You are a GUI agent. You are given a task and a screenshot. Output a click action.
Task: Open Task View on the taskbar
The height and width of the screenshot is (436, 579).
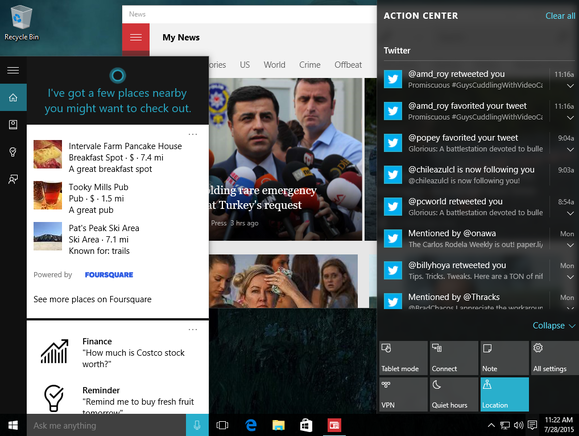[x=222, y=425]
